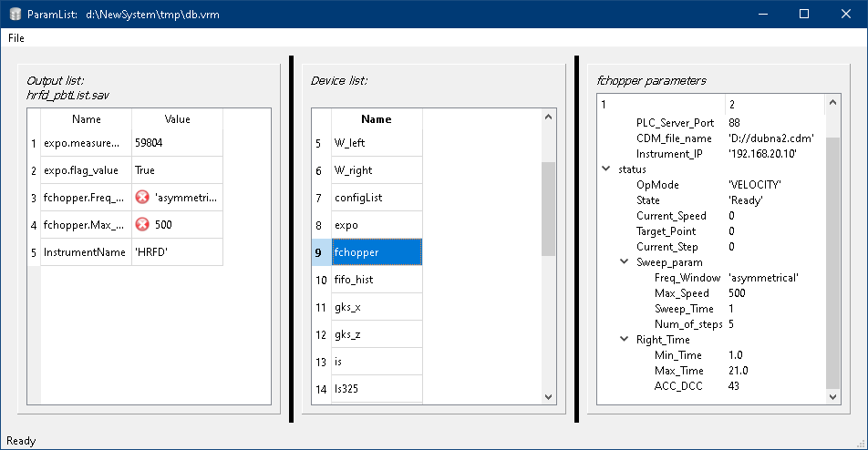Click row header 9 for fchopper
The width and height of the screenshot is (868, 450).
pos(320,252)
